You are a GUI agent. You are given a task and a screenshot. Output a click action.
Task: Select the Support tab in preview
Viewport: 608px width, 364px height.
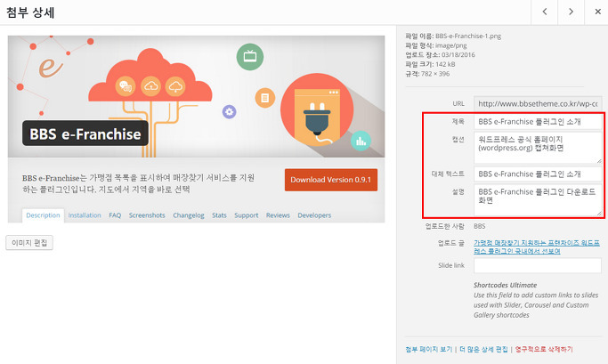[x=247, y=215]
